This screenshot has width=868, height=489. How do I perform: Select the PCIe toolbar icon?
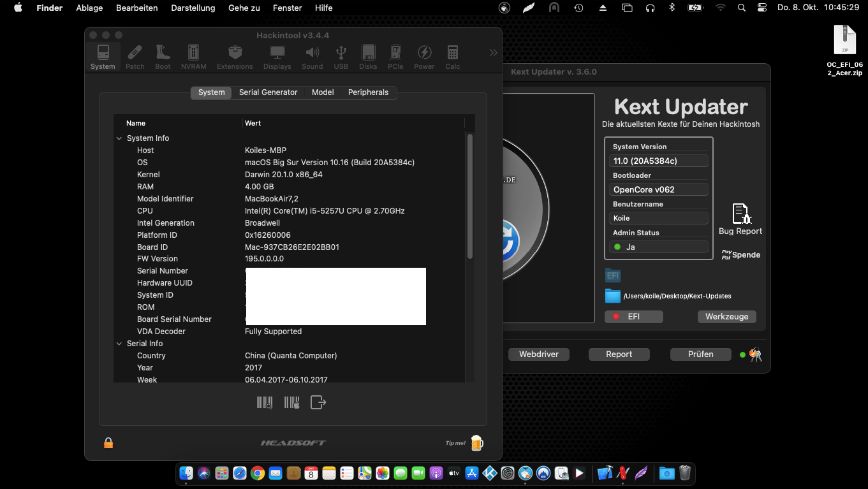(395, 57)
